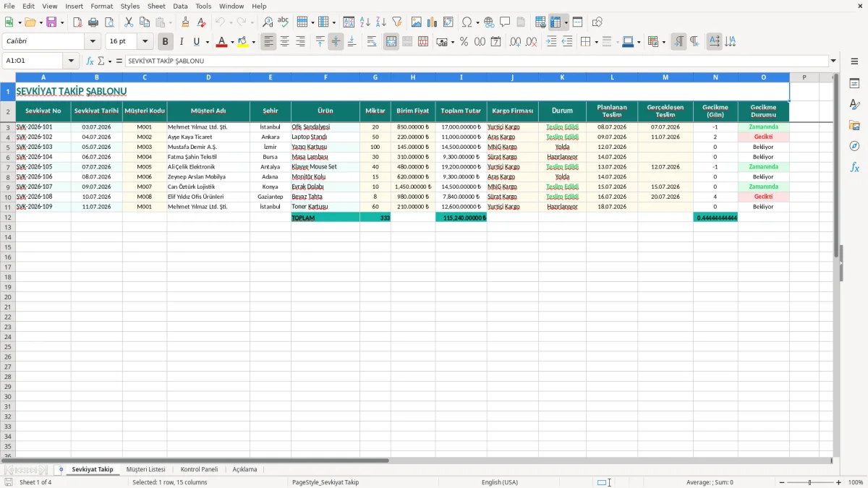Toggle Merge and Center Cells

[391, 42]
